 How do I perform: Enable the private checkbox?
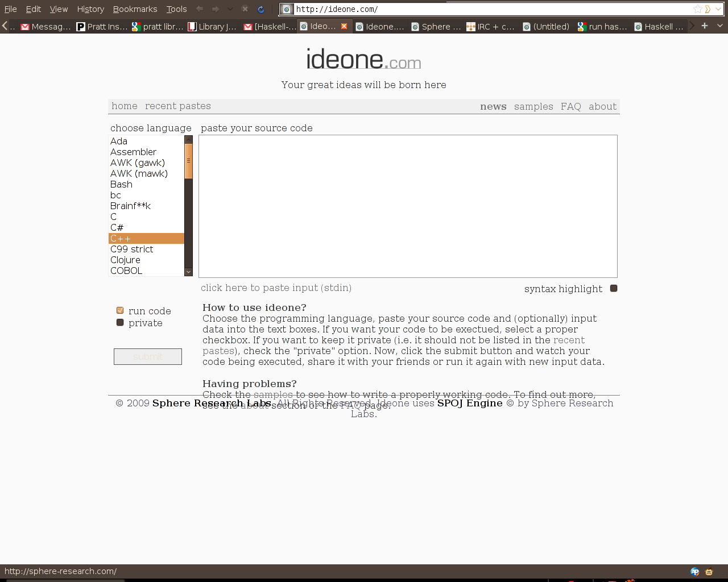pos(120,322)
